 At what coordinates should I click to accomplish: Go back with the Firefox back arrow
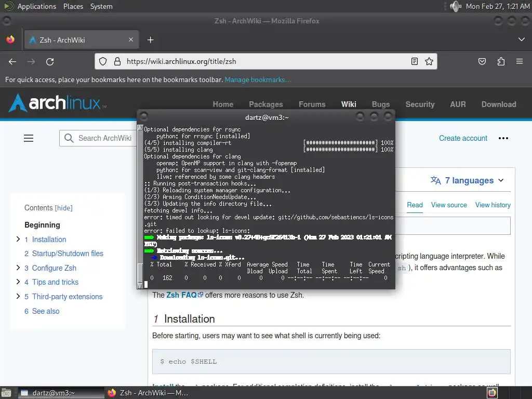(x=12, y=61)
